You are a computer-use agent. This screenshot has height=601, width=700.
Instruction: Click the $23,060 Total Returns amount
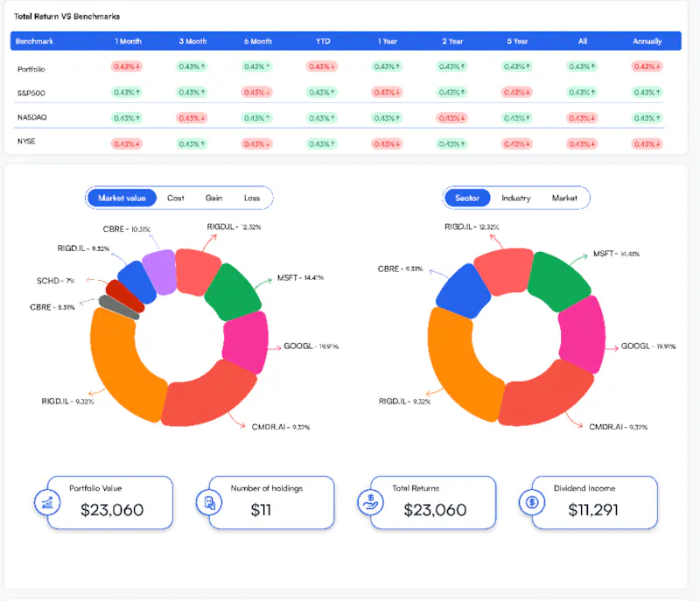point(435,510)
